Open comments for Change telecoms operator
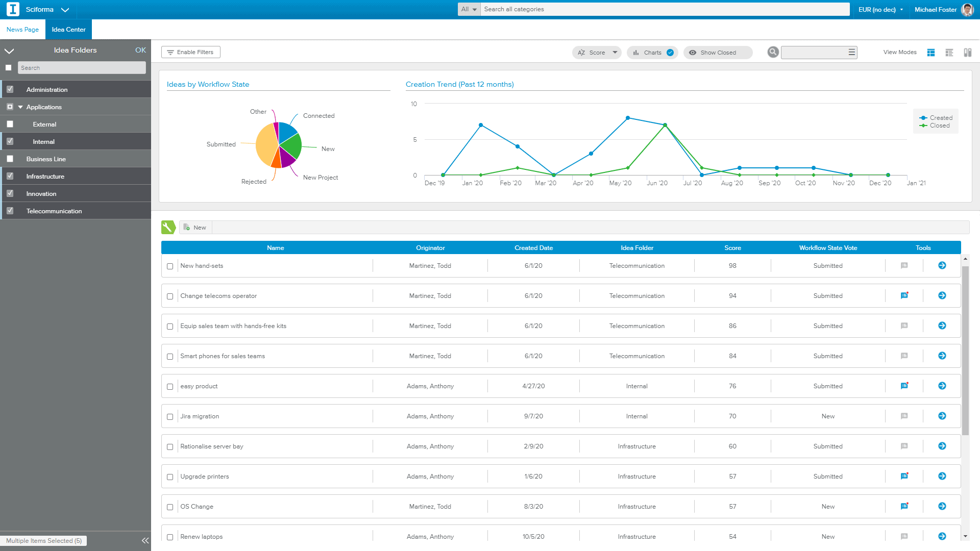980x551 pixels. (904, 295)
